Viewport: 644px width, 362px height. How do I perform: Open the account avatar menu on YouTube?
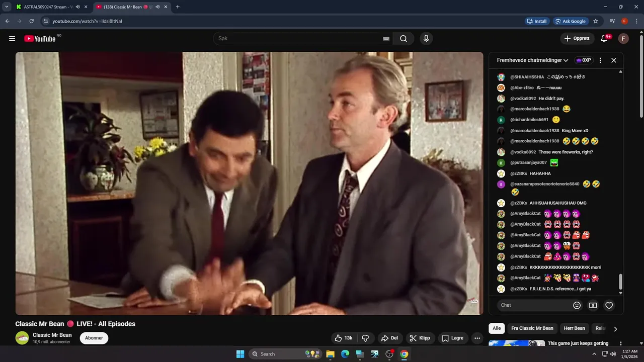pos(623,39)
